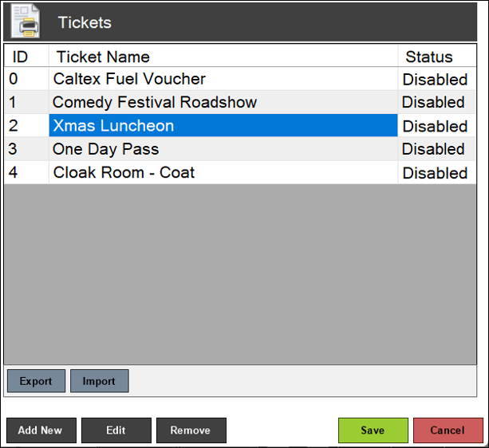Click the Tickets printer icon in header
489x448 pixels.
pos(26,22)
